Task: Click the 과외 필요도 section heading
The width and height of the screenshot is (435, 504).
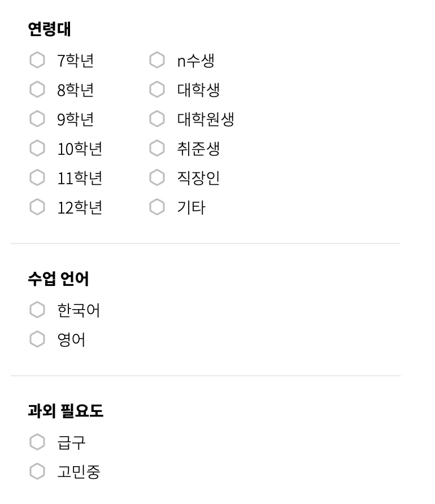Action: click(66, 411)
